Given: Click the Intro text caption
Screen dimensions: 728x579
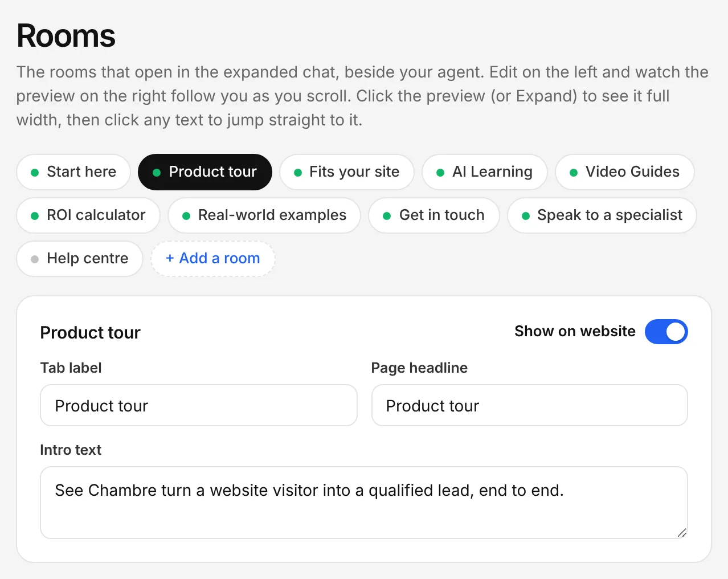Looking at the screenshot, I should (x=71, y=450).
